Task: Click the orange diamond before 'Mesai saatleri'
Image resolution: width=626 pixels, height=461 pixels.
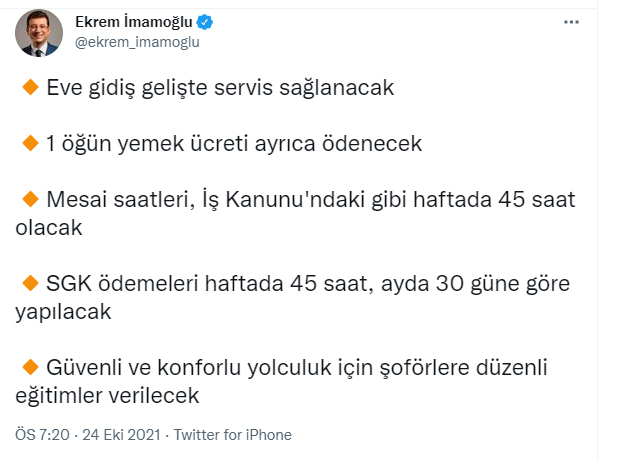Action: click(x=30, y=199)
